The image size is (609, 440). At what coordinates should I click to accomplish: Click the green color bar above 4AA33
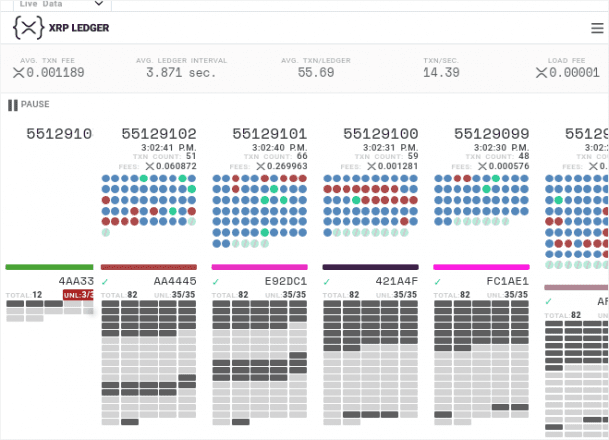point(49,267)
